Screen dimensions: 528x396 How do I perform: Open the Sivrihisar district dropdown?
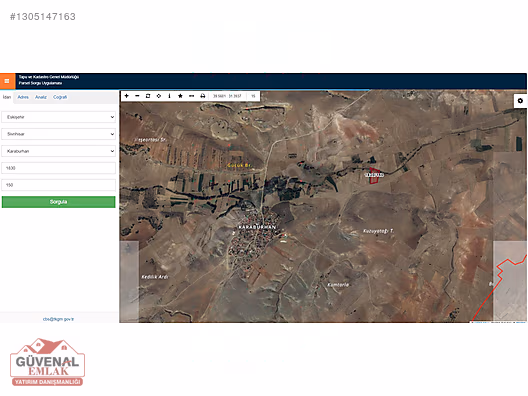coord(59,134)
